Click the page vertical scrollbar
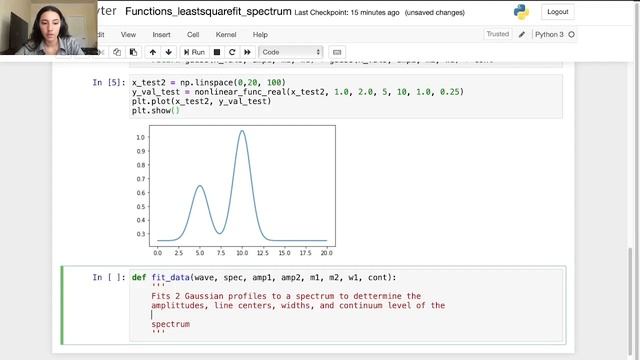 pos(630,302)
